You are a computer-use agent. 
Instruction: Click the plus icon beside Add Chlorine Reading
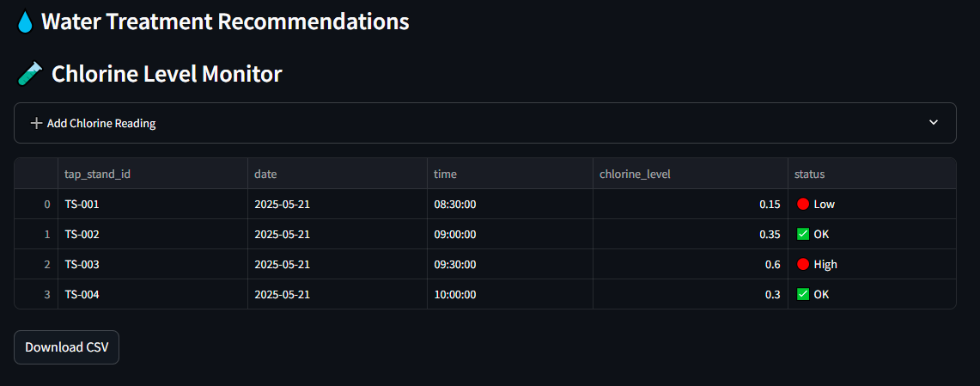click(x=36, y=124)
